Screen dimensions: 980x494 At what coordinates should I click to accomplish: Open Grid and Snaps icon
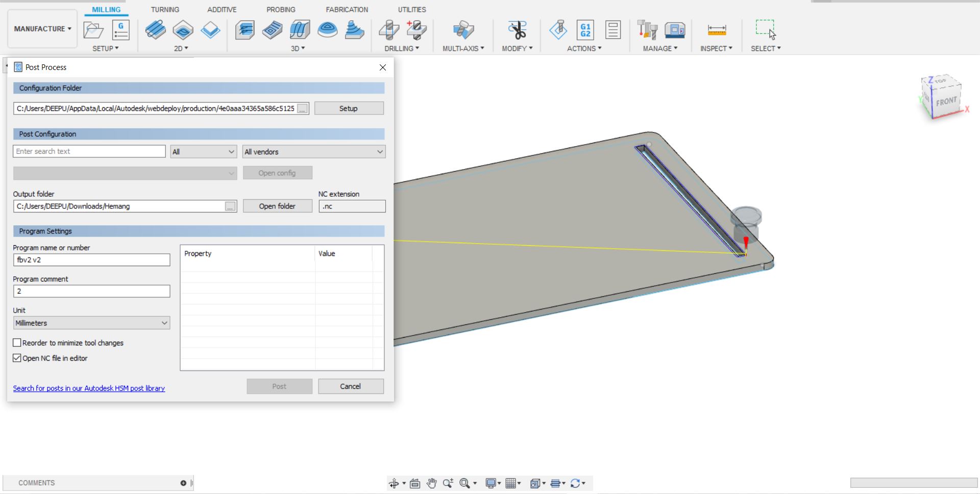(510, 483)
